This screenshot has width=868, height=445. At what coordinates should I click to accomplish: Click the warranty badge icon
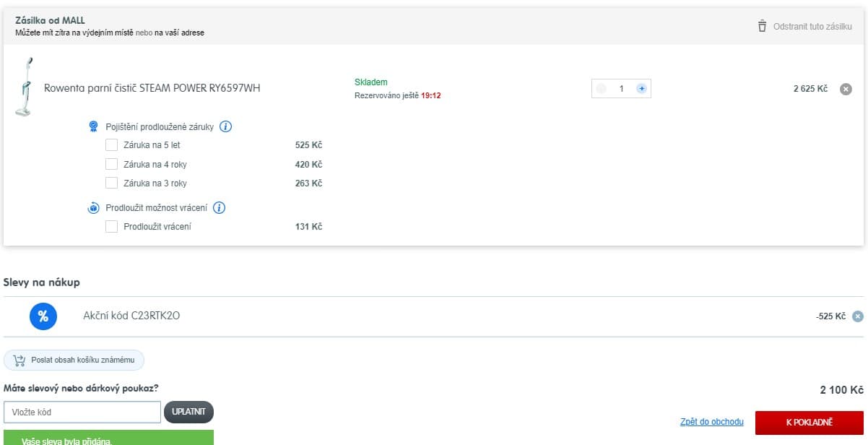click(93, 126)
